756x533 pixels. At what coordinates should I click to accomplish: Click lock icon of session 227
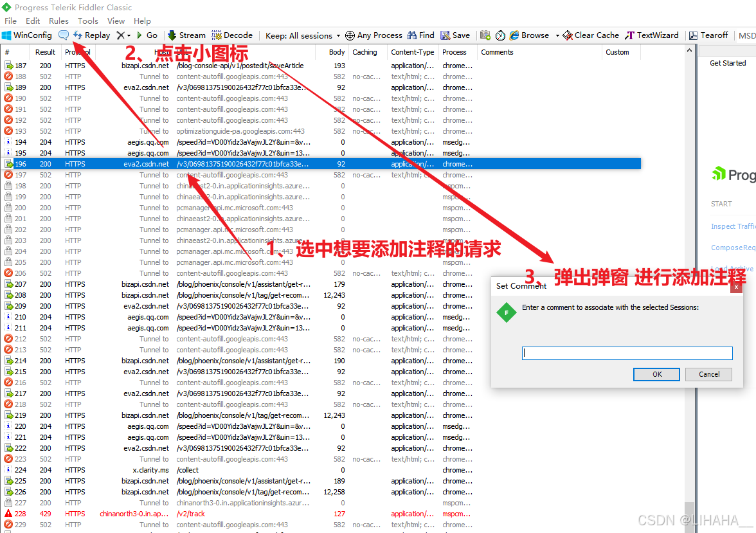pyautogui.click(x=8, y=503)
